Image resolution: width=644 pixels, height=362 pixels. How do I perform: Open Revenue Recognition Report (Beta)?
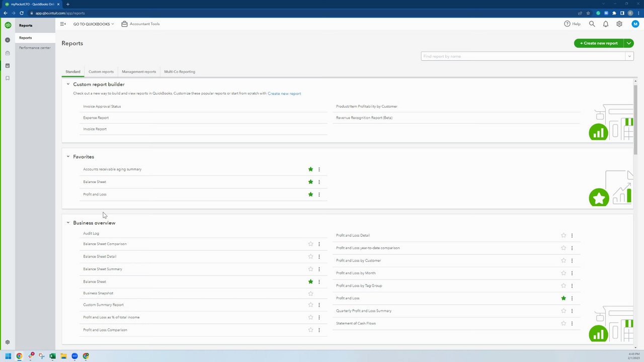(364, 118)
